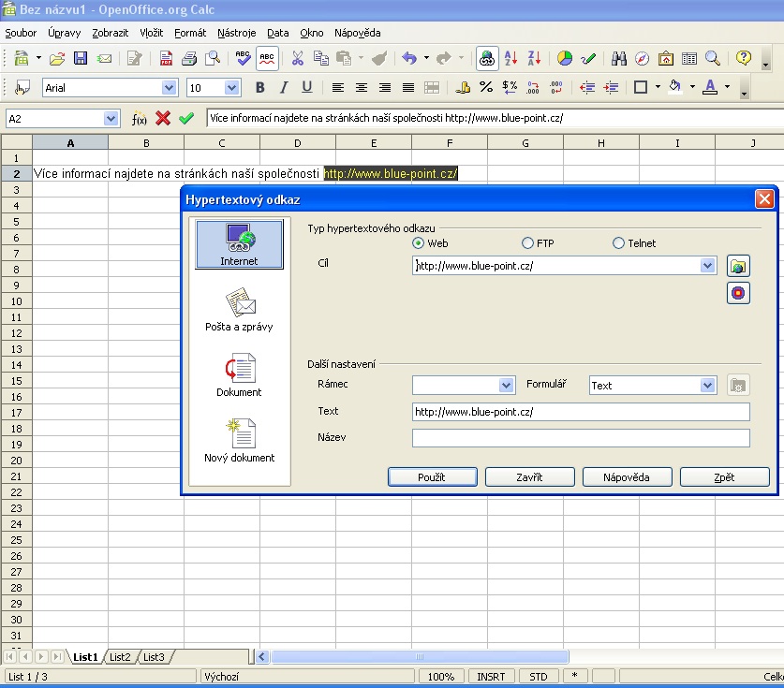Viewport: 784px width, 688px height.
Task: Expand the Arial font name dropdown
Action: click(x=169, y=87)
